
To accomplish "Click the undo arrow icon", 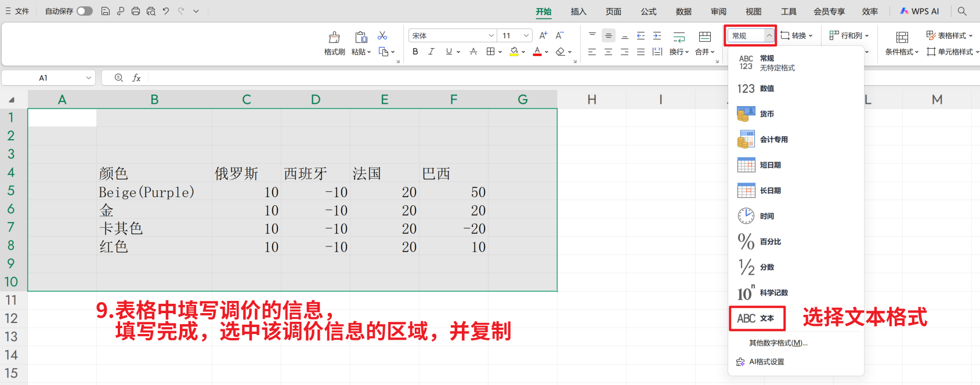I will [166, 11].
